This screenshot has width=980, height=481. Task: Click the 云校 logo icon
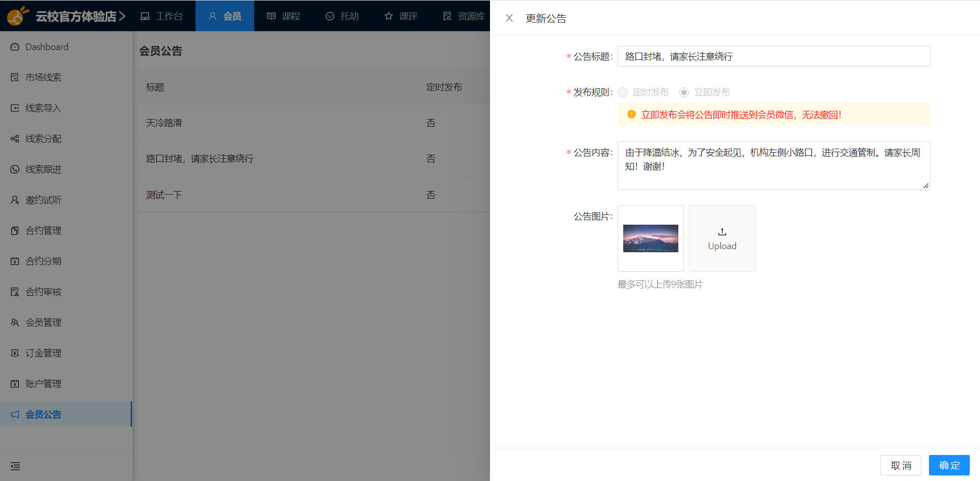(18, 16)
